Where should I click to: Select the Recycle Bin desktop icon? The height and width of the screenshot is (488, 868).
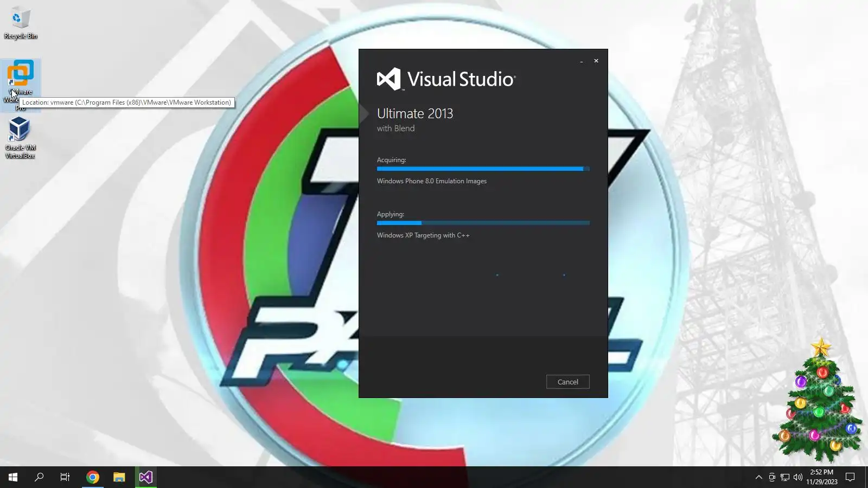click(21, 23)
